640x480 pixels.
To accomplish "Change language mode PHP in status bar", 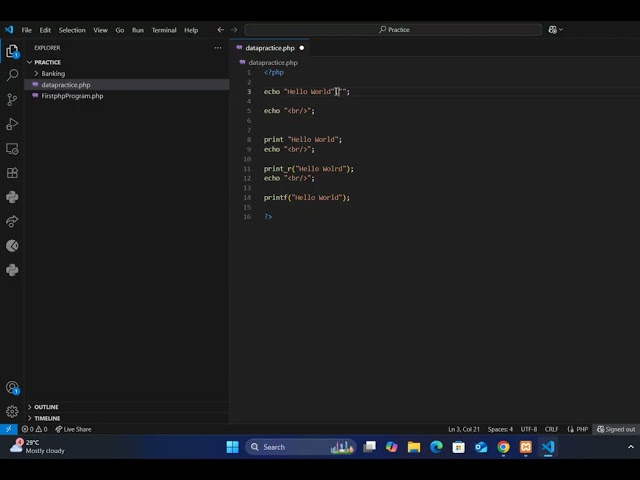I will click(578, 429).
